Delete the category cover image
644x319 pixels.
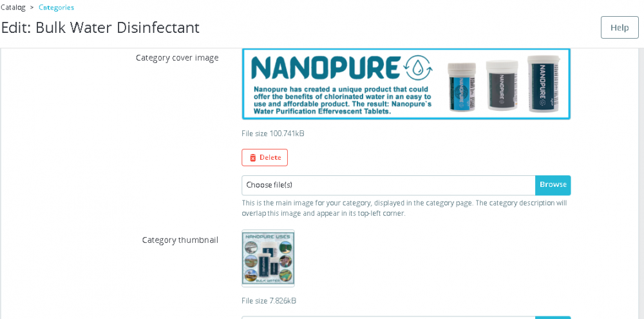(x=265, y=157)
